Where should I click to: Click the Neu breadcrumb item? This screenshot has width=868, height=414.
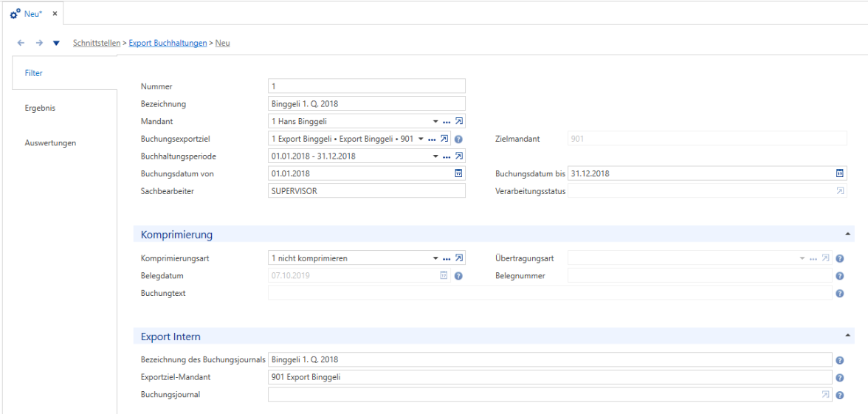(223, 43)
